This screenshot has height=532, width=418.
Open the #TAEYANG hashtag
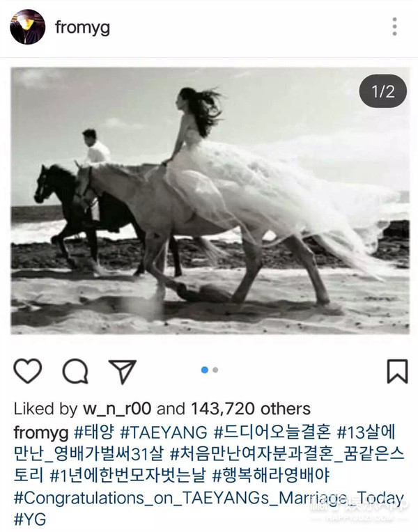(x=164, y=432)
